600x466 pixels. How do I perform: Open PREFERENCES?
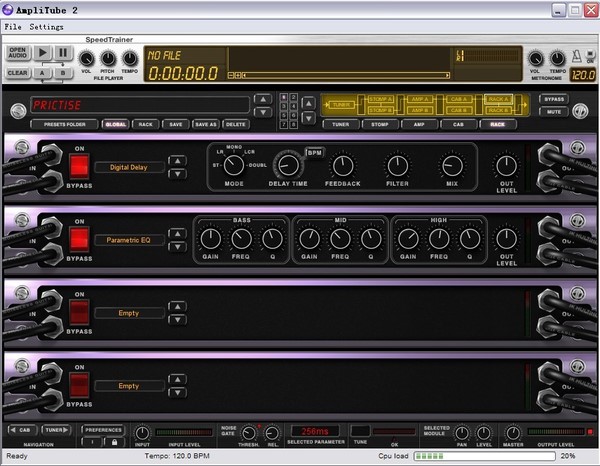(103, 430)
